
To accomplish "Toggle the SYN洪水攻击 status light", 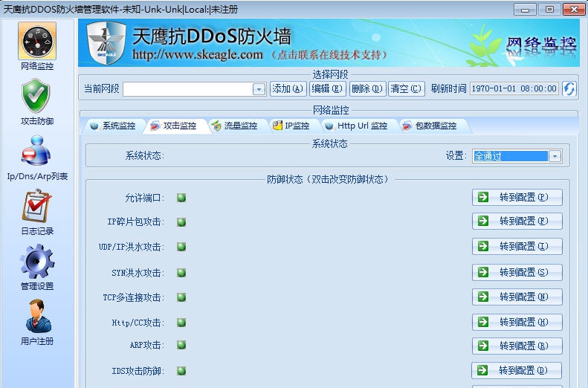I will (x=181, y=273).
